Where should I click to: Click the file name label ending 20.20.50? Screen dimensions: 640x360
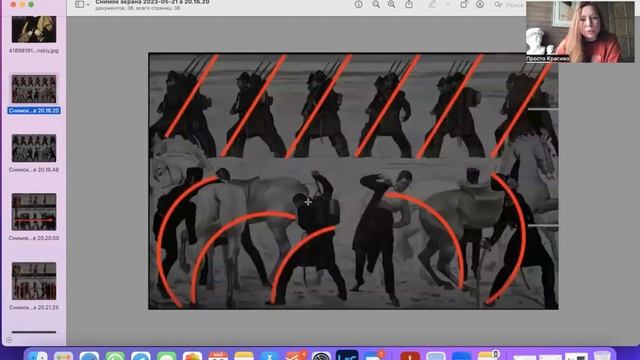pyautogui.click(x=34, y=238)
